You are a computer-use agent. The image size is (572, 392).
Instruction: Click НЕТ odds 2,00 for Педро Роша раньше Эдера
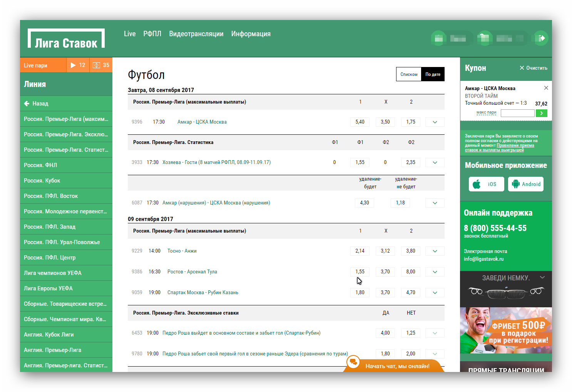(411, 354)
